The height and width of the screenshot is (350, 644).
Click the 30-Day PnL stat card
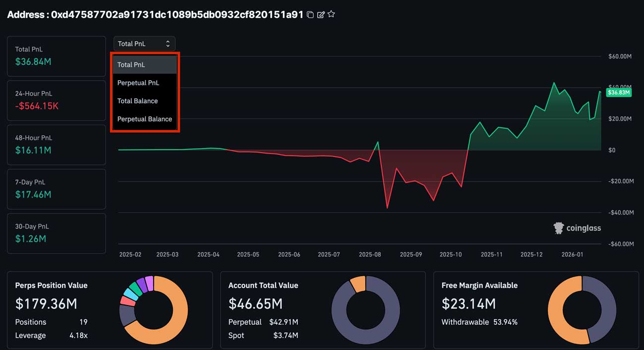tap(56, 233)
